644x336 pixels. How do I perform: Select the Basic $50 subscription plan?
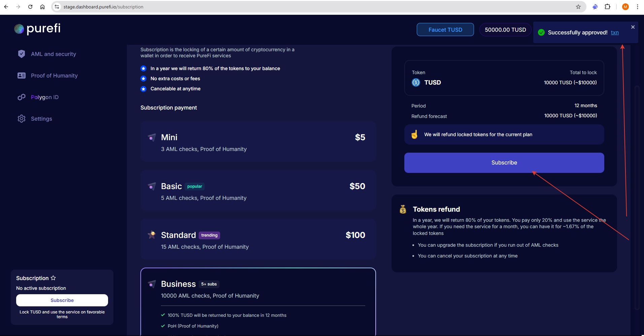pos(258,190)
